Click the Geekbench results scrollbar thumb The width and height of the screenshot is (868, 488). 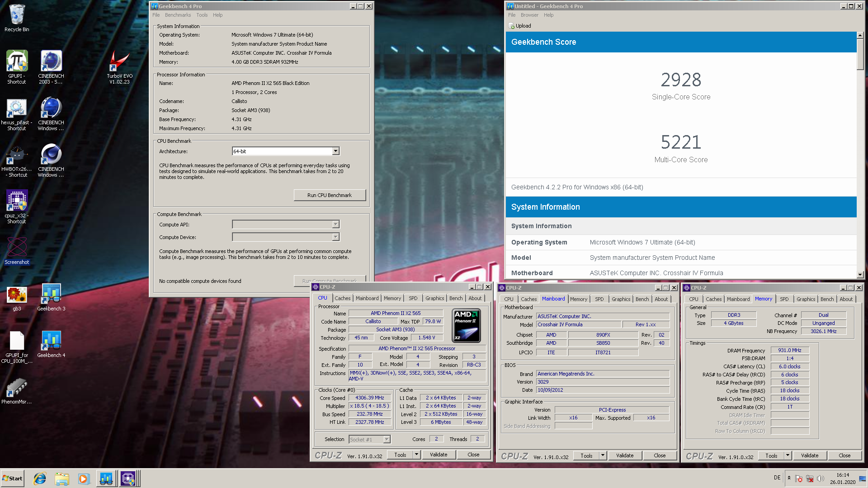click(860, 55)
